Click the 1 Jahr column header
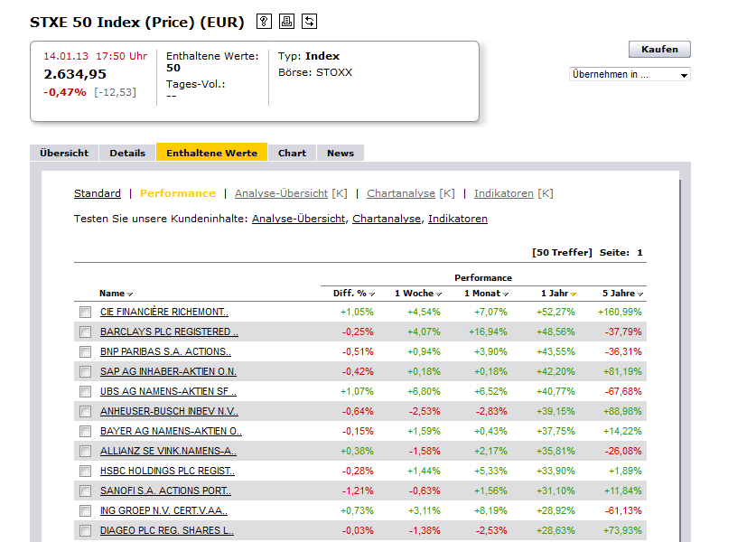 pyautogui.click(x=555, y=294)
